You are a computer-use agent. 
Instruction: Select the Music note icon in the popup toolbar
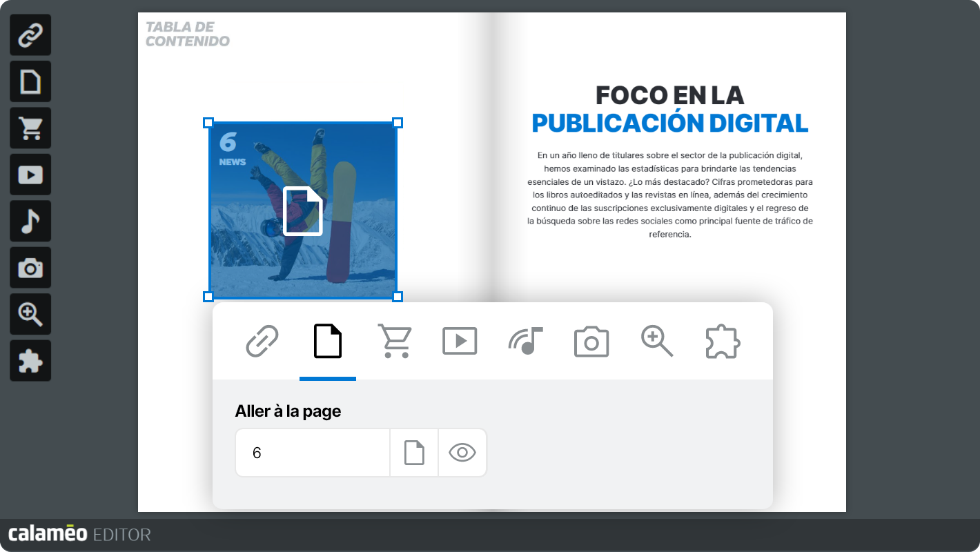[526, 341]
